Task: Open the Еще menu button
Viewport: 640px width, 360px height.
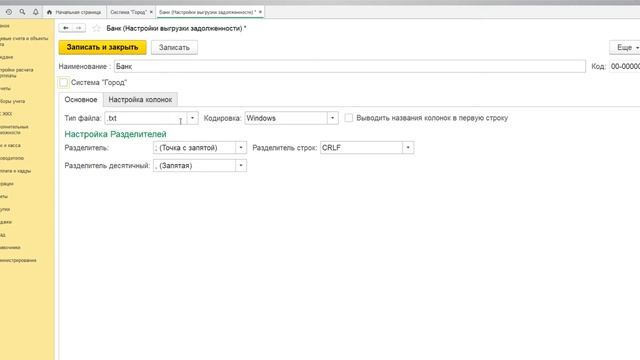Action: point(626,47)
